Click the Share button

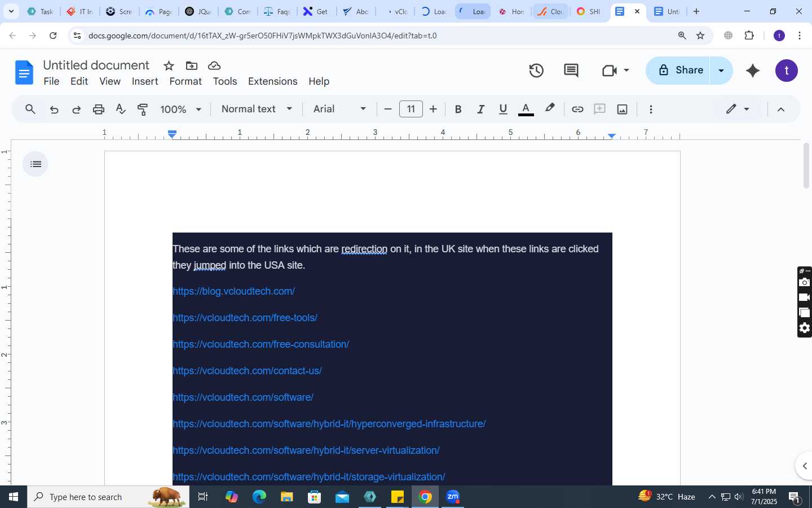coord(678,71)
